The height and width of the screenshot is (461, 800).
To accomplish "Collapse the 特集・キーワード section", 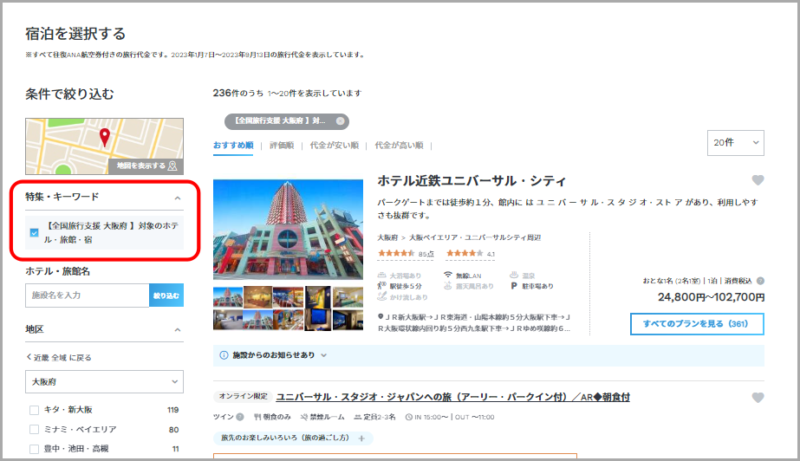I will (178, 198).
